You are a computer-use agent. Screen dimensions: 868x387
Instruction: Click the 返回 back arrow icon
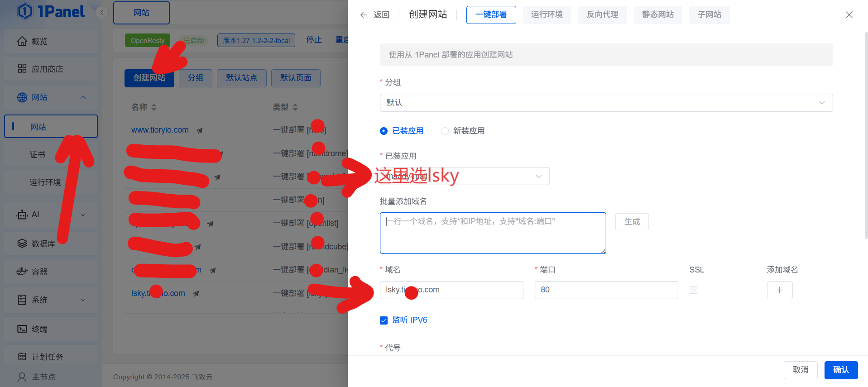pyautogui.click(x=364, y=15)
